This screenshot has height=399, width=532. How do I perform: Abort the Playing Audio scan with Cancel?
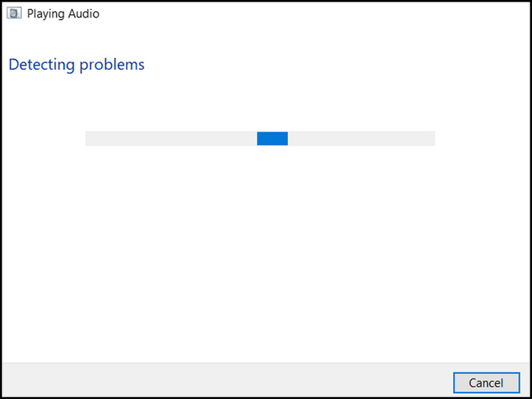pyautogui.click(x=486, y=383)
